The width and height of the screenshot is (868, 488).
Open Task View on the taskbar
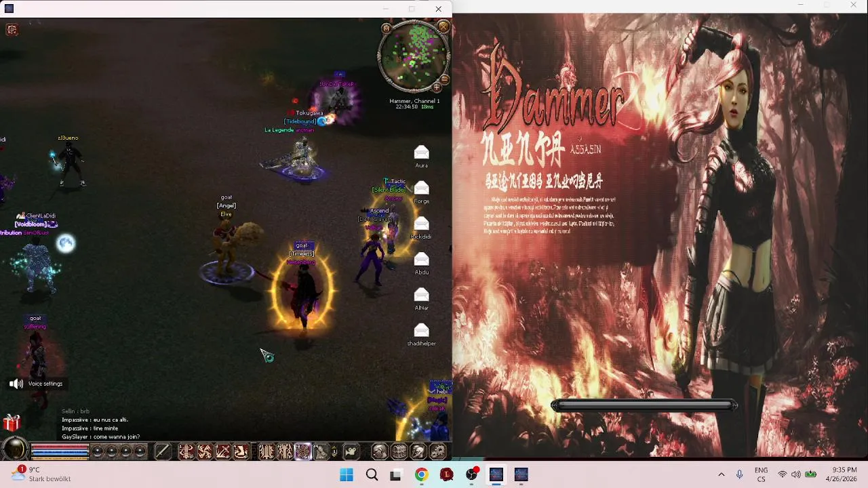point(395,475)
